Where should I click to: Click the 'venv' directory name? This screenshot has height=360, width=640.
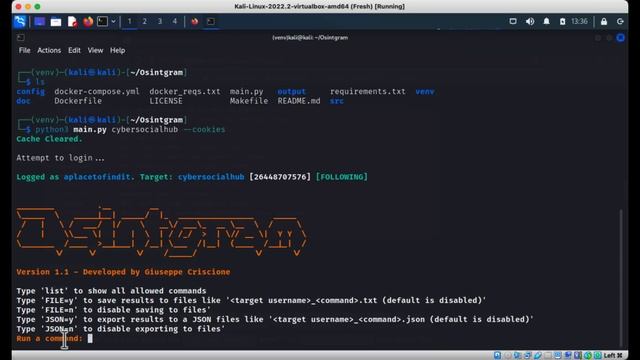tap(425, 91)
